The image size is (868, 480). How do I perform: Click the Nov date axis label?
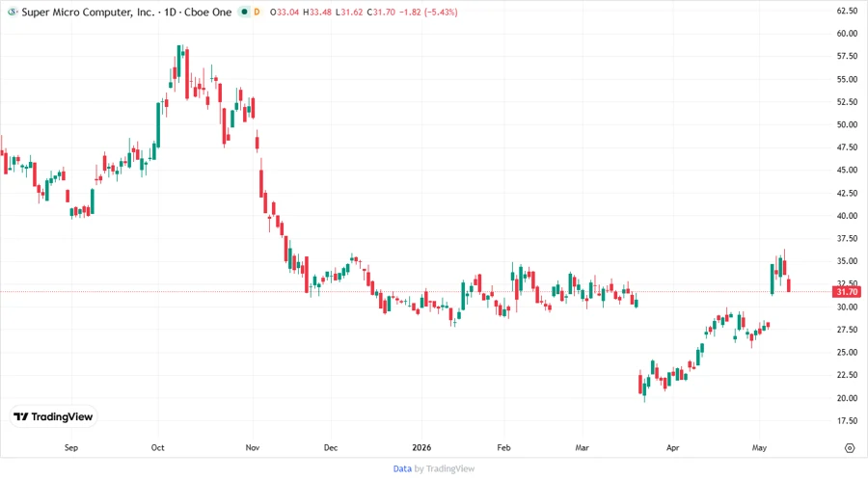253,447
